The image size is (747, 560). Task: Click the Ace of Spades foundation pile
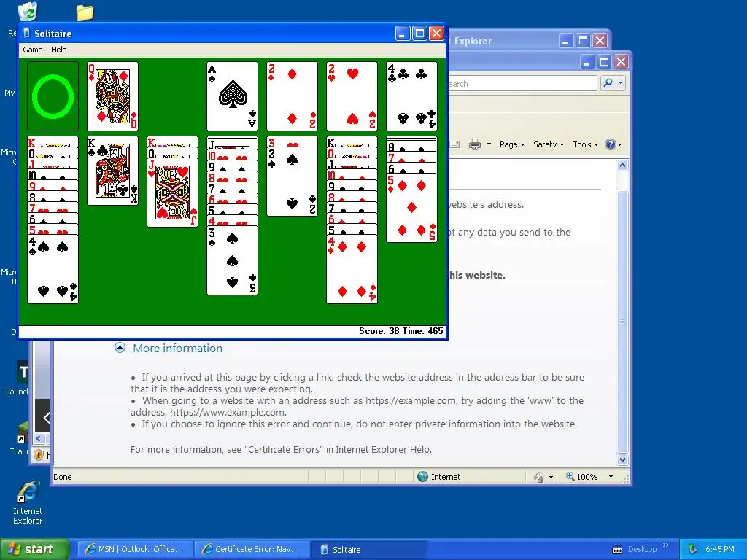click(x=232, y=96)
